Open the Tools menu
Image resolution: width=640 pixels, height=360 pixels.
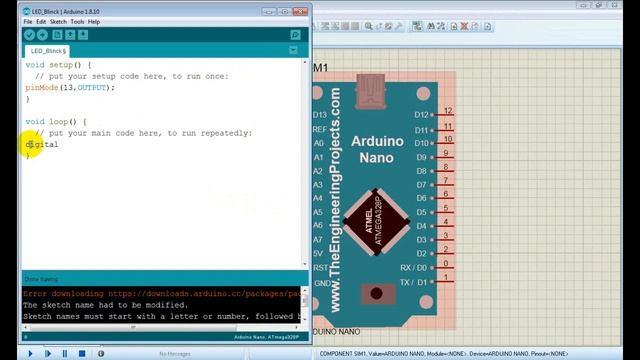77,22
